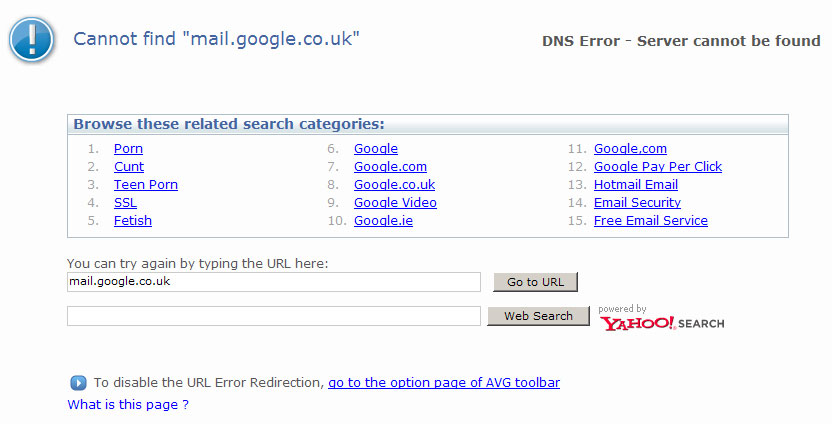Click the blue arrow icon beside disable redirection text

pos(78,383)
